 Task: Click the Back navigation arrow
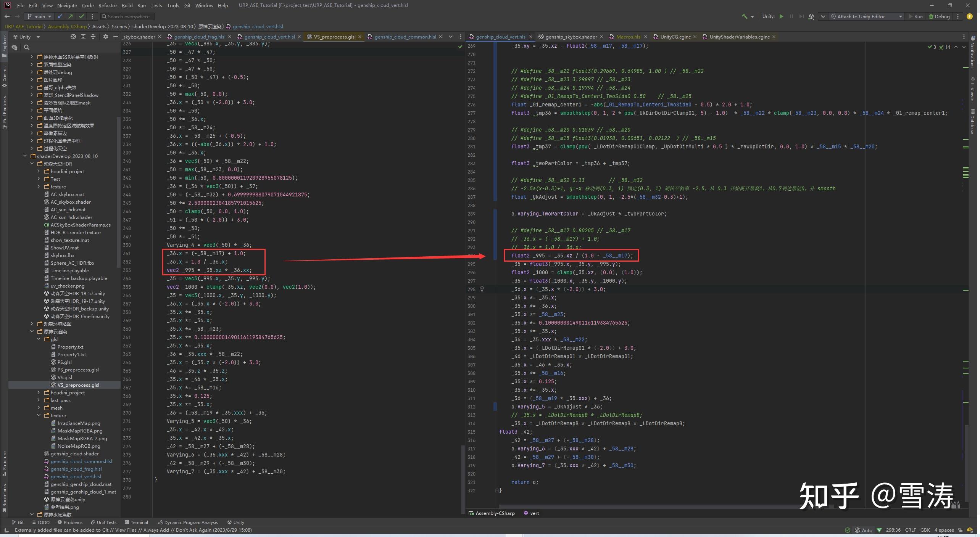[7, 16]
